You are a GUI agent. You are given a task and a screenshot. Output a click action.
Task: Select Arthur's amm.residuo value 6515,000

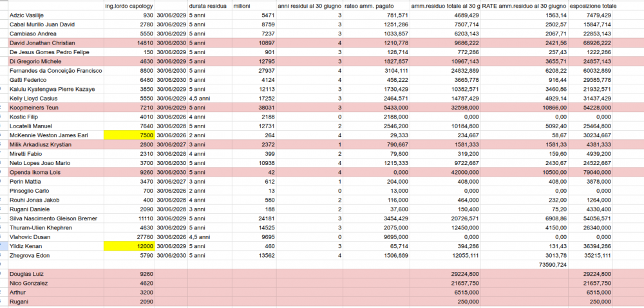pos(445,293)
